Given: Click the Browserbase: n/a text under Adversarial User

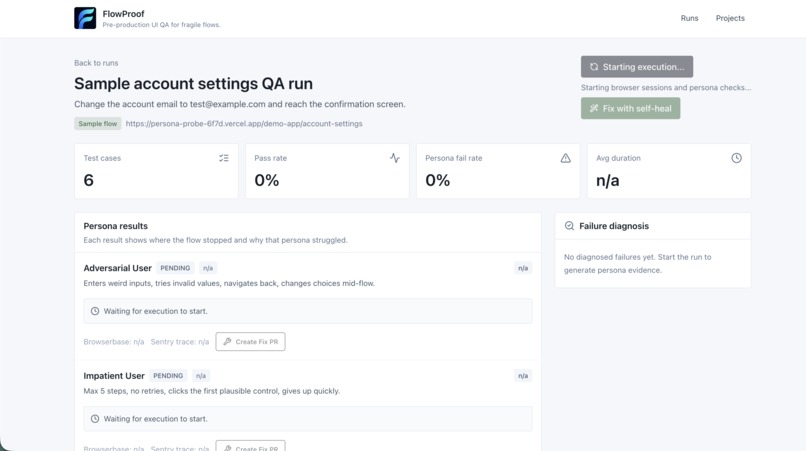Looking at the screenshot, I should pyautogui.click(x=114, y=341).
